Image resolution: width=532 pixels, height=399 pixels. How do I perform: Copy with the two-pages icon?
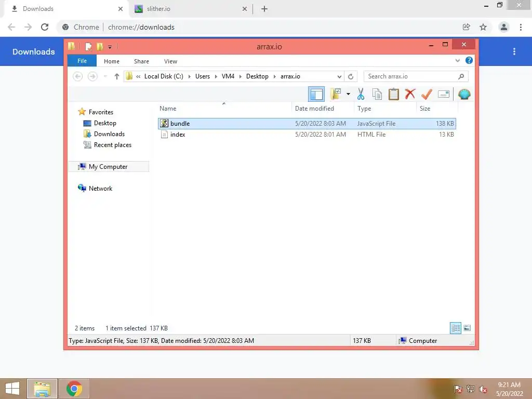(x=377, y=94)
